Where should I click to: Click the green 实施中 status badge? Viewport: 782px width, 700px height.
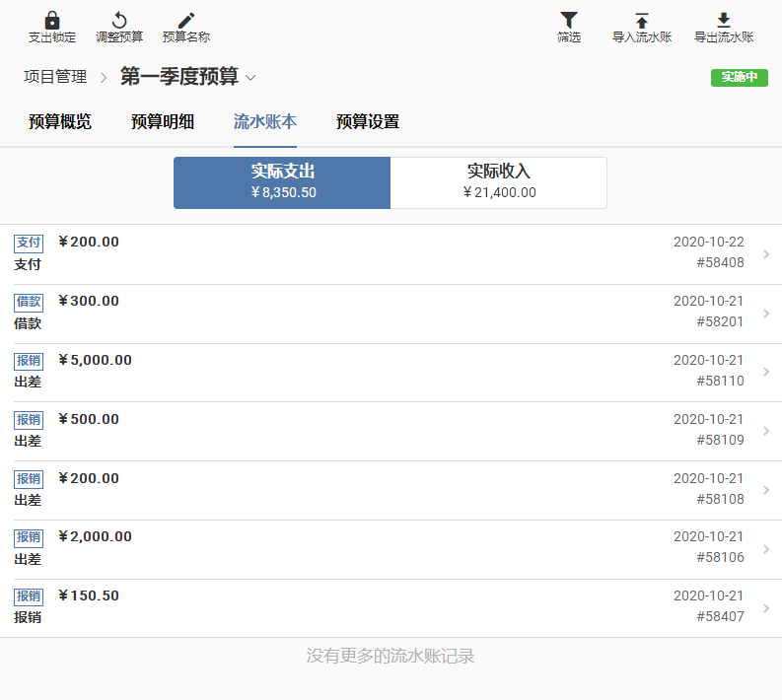pyautogui.click(x=739, y=78)
